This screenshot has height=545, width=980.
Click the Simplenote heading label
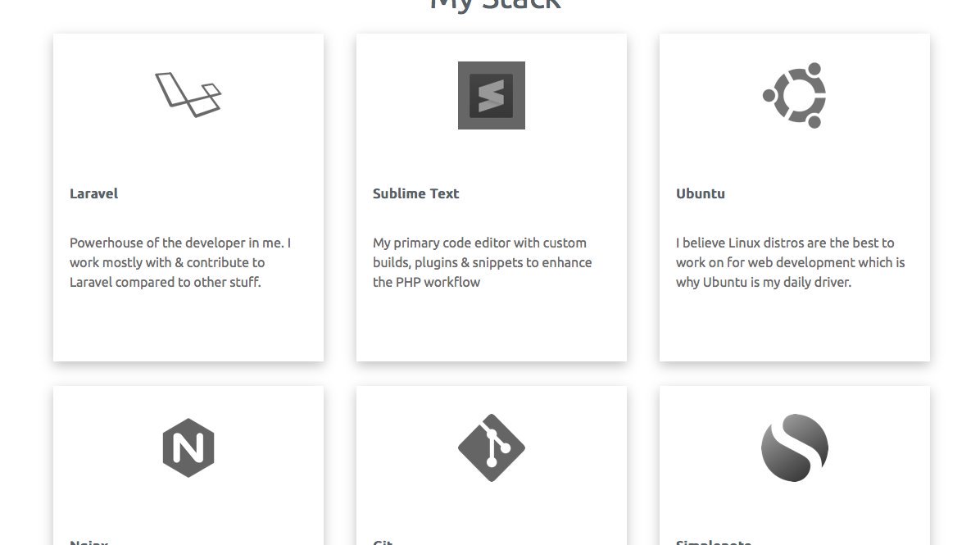pyautogui.click(x=713, y=542)
